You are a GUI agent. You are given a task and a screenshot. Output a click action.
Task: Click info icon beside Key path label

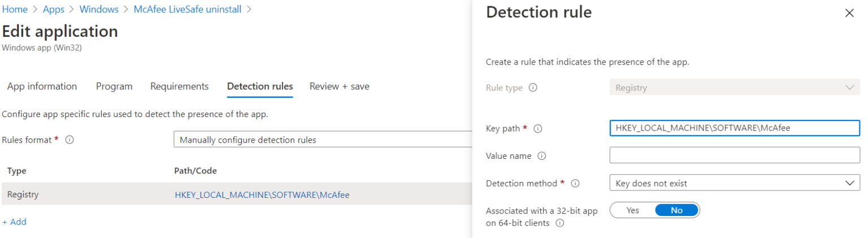pos(538,129)
